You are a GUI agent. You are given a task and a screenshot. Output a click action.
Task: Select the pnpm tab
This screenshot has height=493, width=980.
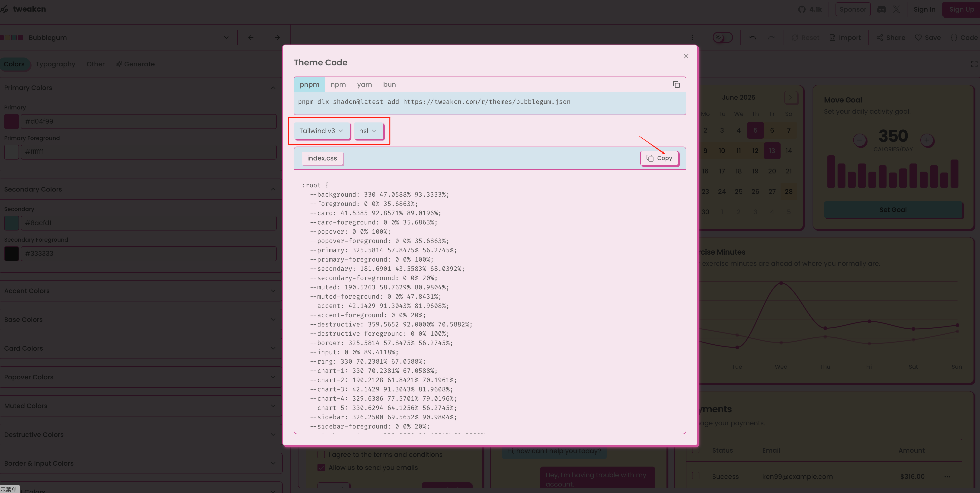tap(309, 84)
